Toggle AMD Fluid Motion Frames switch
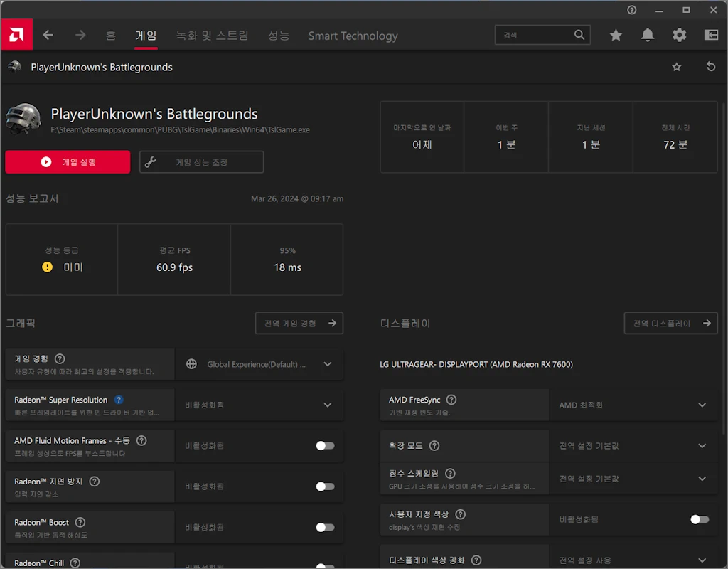Viewport: 728px width, 569px height. 325,445
